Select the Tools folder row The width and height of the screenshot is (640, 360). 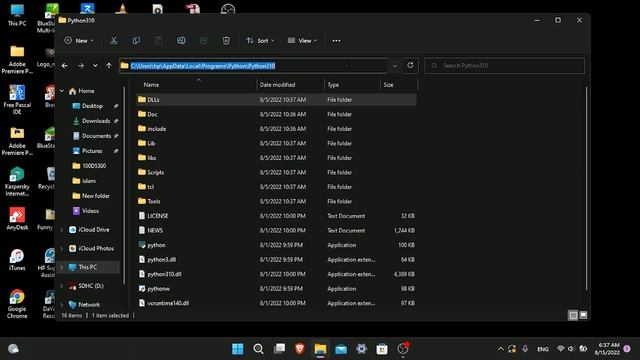[x=276, y=201]
